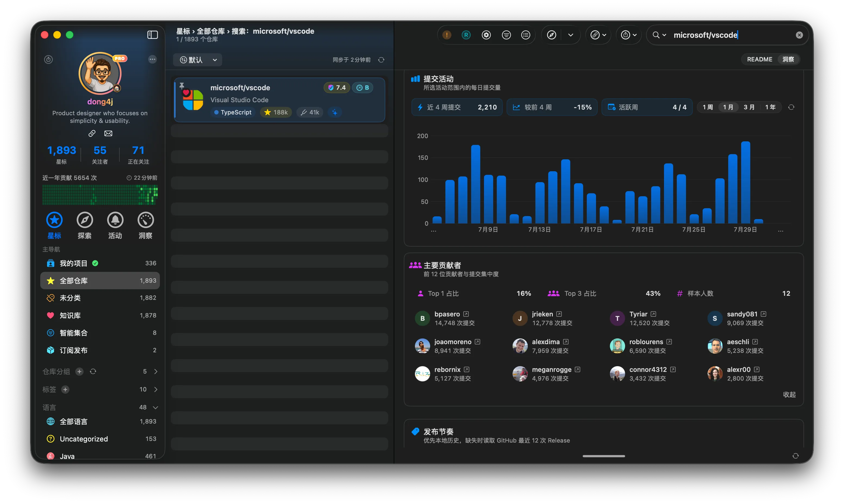
Task: Select the 洞察 gauge tab in sidebar
Action: click(x=145, y=226)
